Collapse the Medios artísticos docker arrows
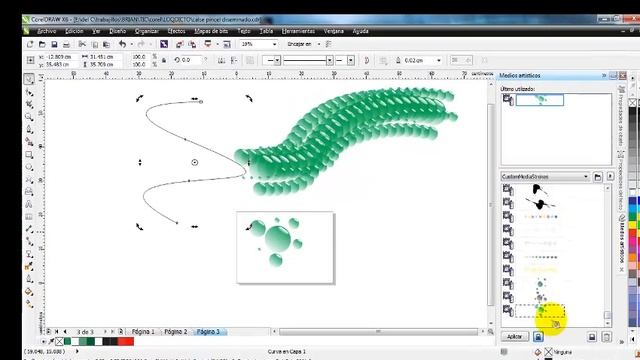Viewport: 640px width, 360px height. point(604,76)
